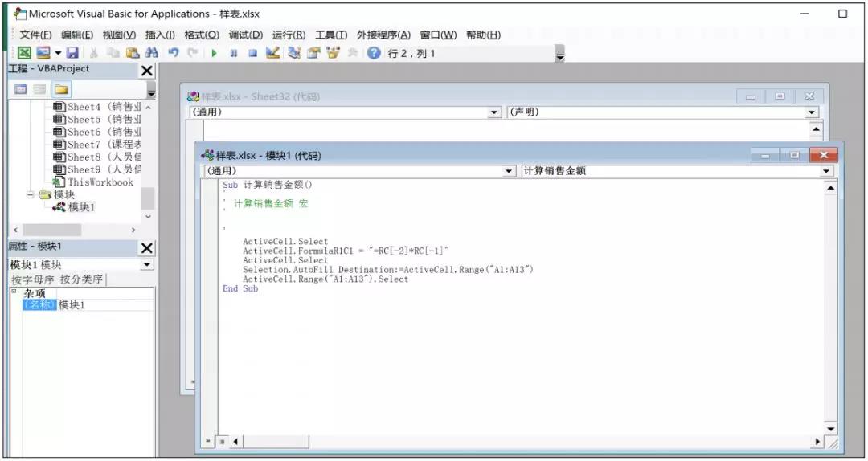Click the Redo toolbar icon
The image size is (868, 461).
[192, 53]
